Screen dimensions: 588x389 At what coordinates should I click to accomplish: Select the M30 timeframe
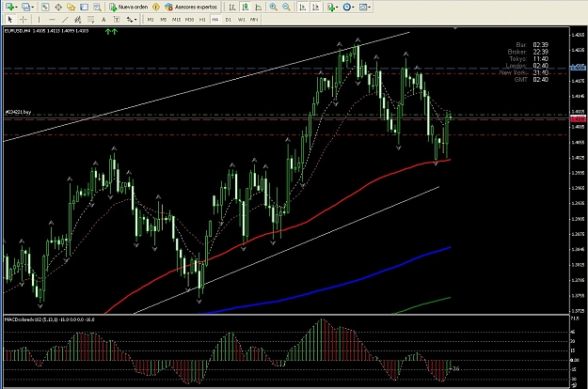tap(189, 20)
